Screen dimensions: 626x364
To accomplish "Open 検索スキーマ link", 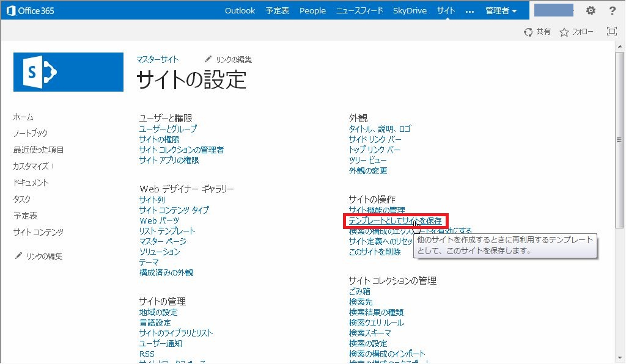I will (370, 333).
